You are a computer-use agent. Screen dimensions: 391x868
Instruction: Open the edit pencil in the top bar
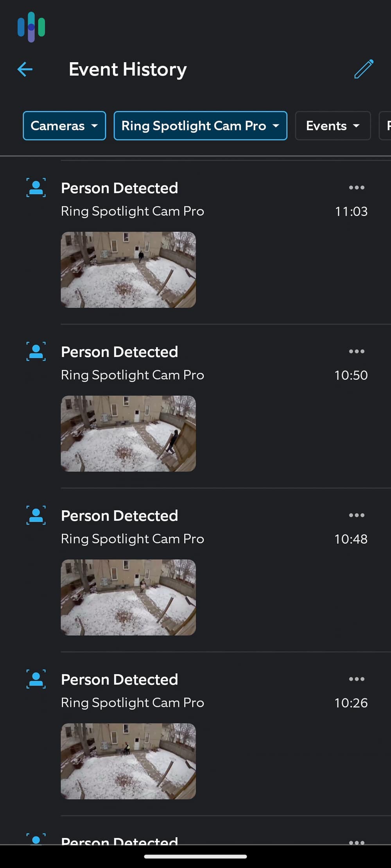364,70
